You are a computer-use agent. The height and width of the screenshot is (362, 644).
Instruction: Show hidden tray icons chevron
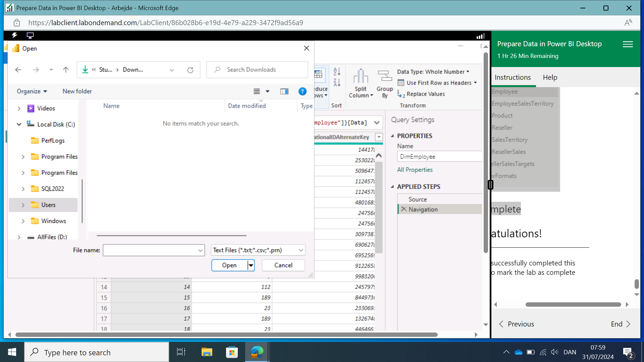point(506,352)
